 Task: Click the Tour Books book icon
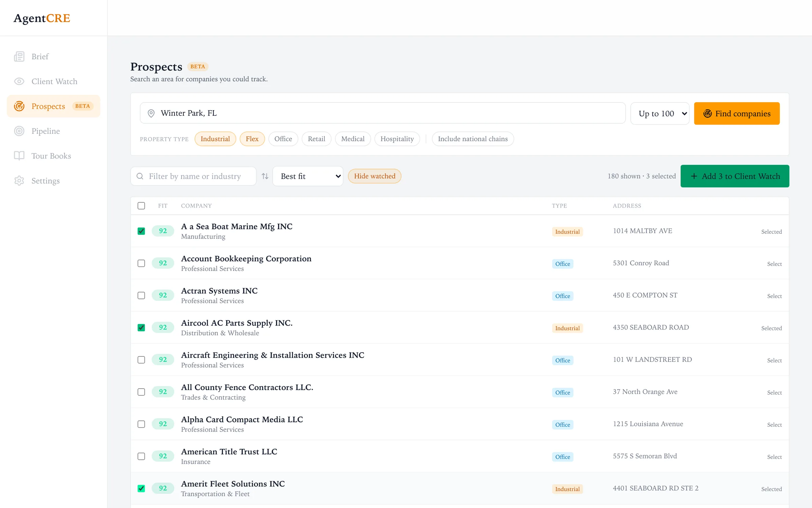coord(19,156)
